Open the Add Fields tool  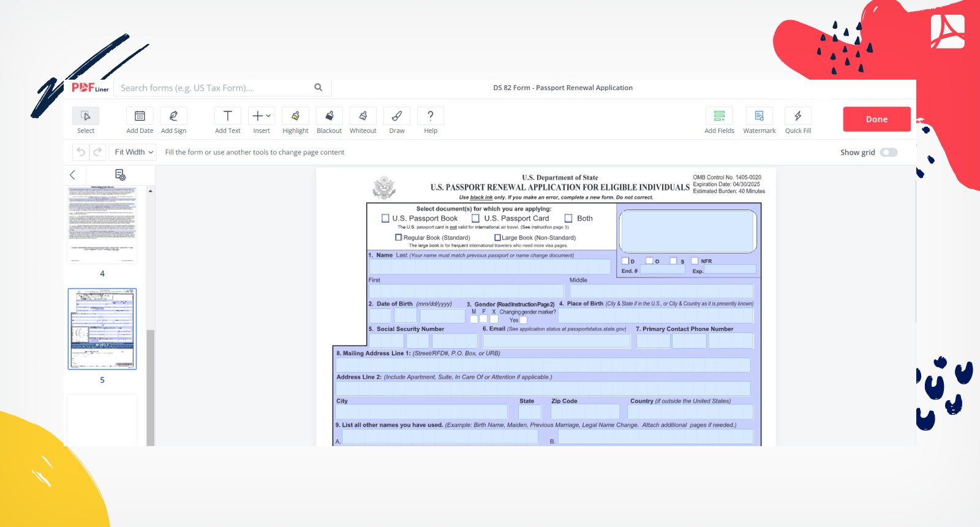point(719,116)
